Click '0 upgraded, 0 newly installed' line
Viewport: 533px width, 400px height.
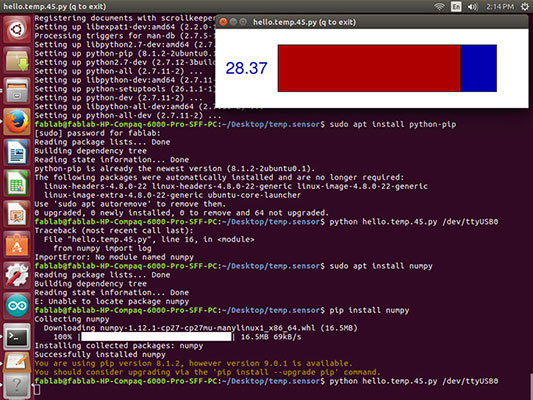pyautogui.click(x=182, y=213)
